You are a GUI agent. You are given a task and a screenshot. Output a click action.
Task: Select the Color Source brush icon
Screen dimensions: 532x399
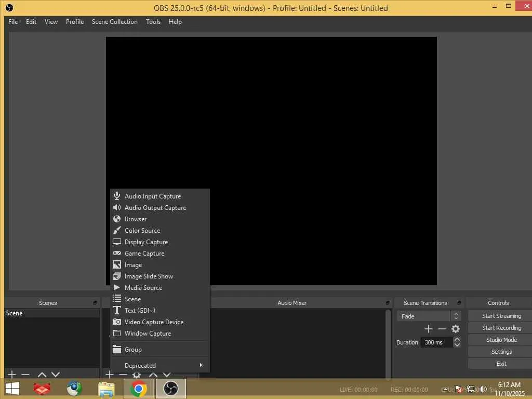117,230
